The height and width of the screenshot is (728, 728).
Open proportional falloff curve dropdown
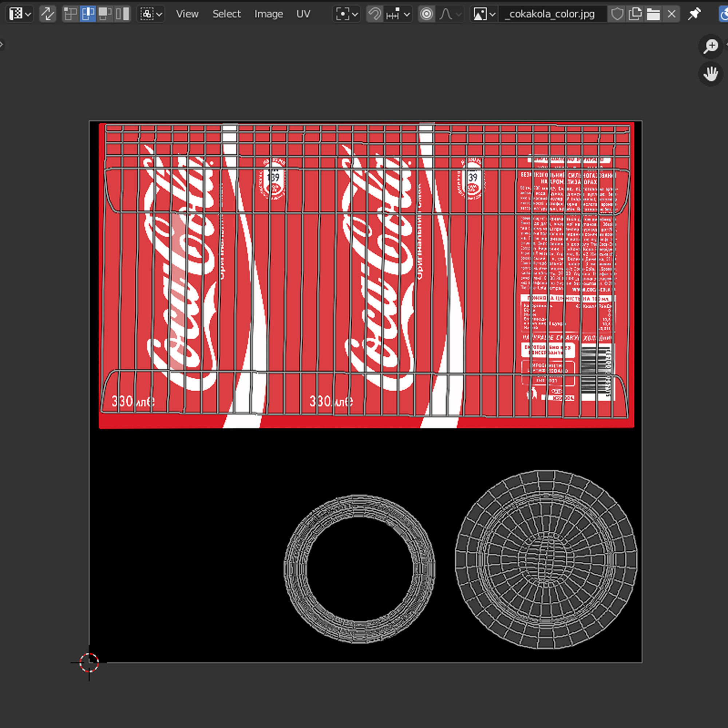[450, 14]
